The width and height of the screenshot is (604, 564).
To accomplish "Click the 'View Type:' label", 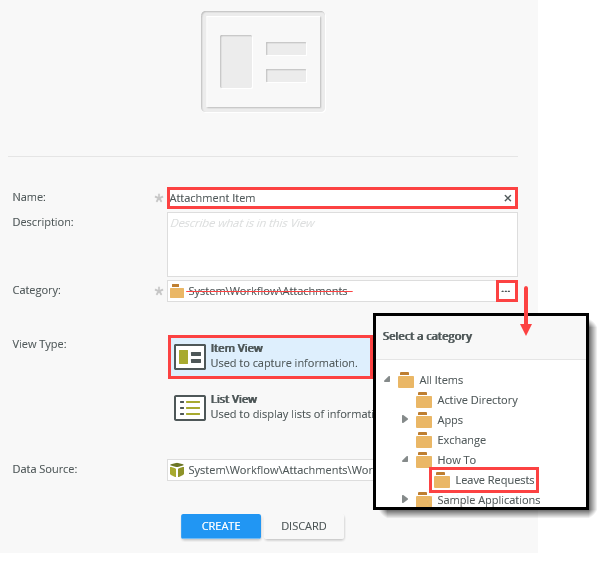I will [x=39, y=344].
